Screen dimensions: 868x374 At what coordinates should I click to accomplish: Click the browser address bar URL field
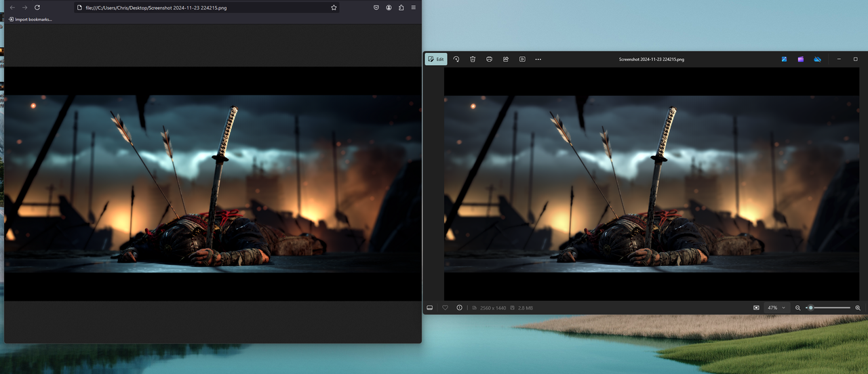click(x=207, y=7)
